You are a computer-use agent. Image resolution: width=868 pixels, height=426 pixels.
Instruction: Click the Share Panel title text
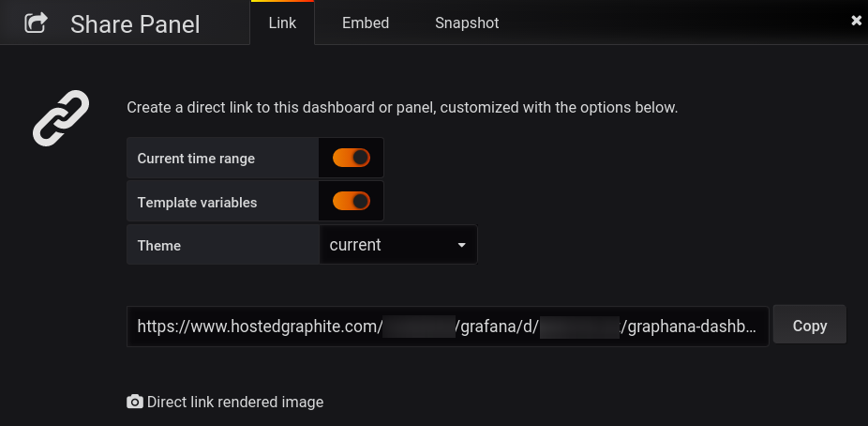pyautogui.click(x=135, y=24)
